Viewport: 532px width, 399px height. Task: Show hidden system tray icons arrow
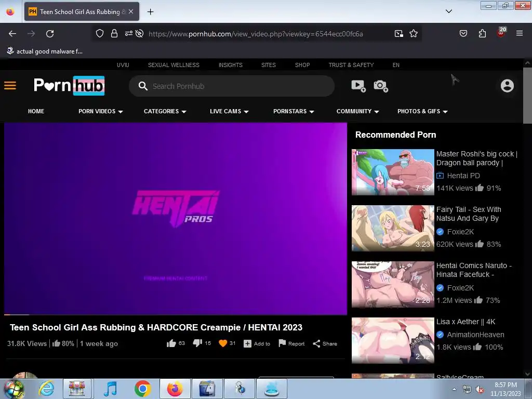454,389
